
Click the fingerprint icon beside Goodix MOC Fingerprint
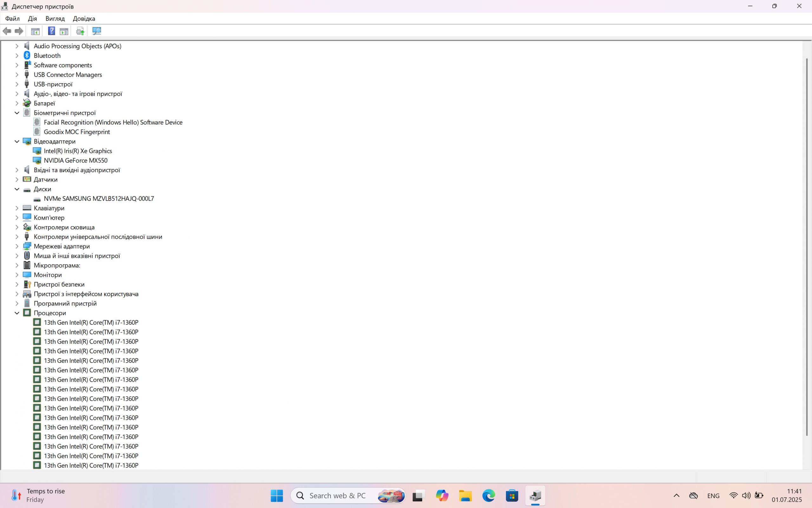(x=37, y=132)
